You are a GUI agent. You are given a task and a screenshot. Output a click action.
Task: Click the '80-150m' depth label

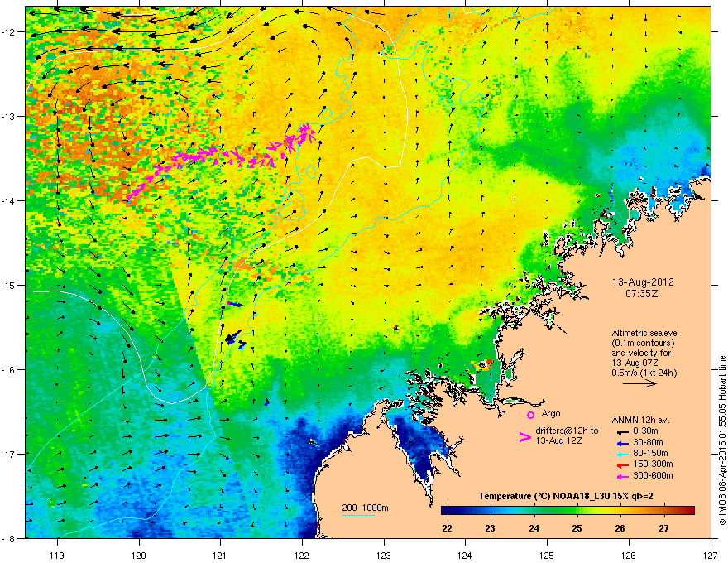(x=650, y=453)
